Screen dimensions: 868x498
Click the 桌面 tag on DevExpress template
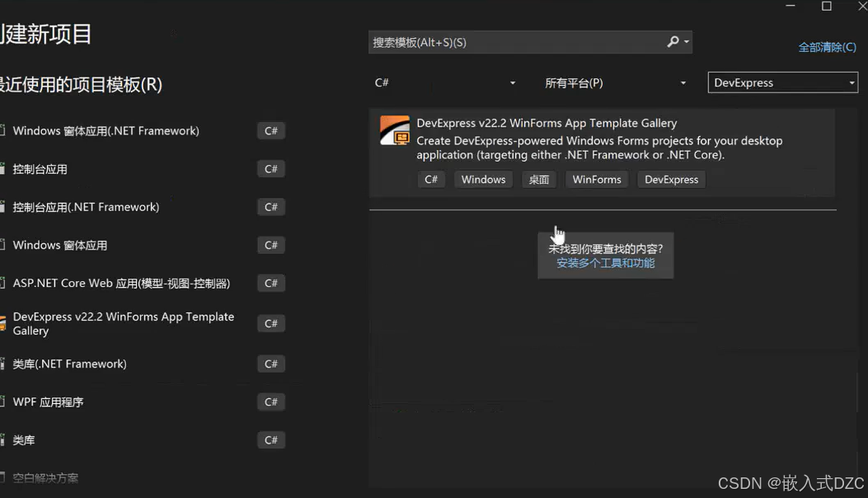click(x=538, y=180)
